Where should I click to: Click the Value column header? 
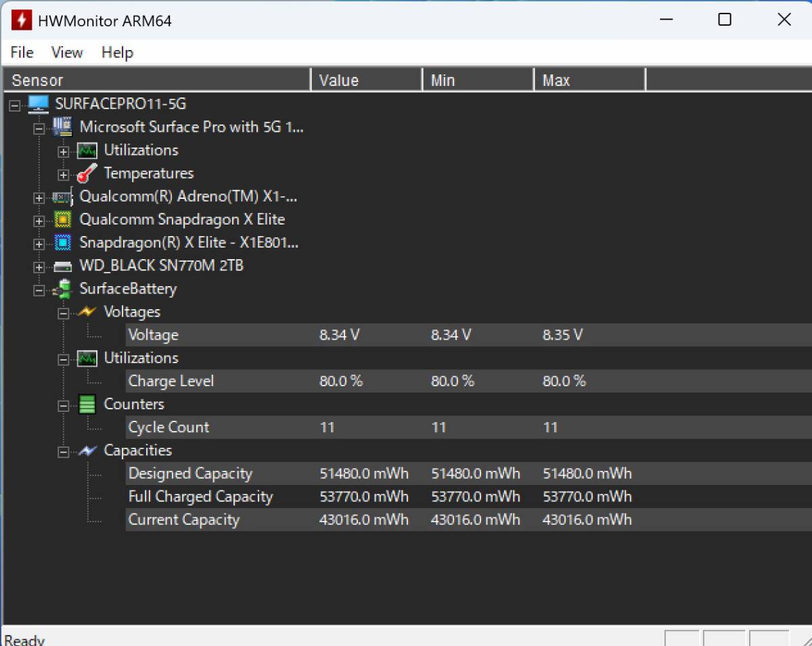click(x=365, y=80)
